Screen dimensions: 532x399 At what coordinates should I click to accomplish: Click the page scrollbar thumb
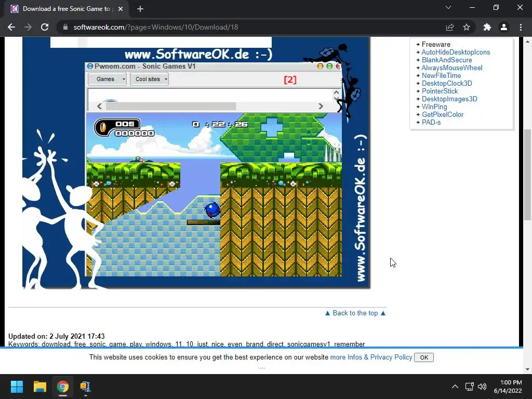tap(527, 175)
